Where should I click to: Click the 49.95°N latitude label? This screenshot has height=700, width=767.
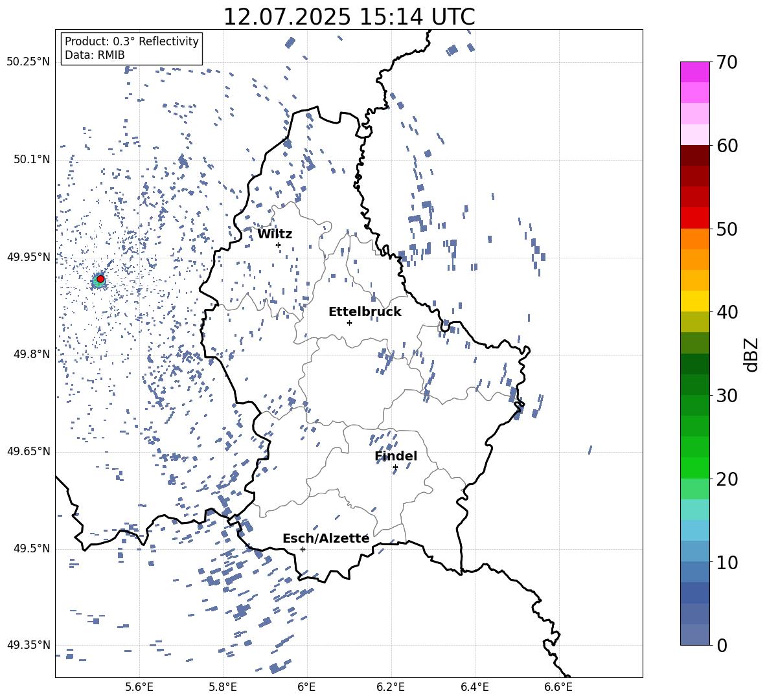29,257
